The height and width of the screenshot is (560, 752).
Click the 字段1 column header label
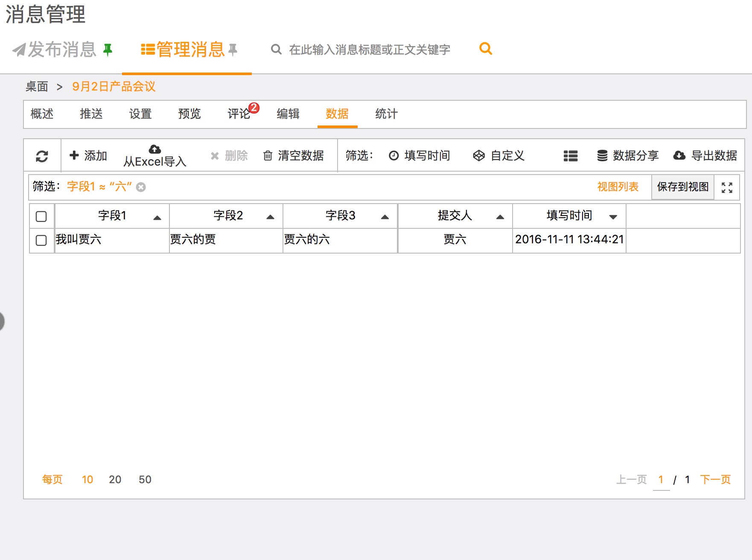(112, 216)
